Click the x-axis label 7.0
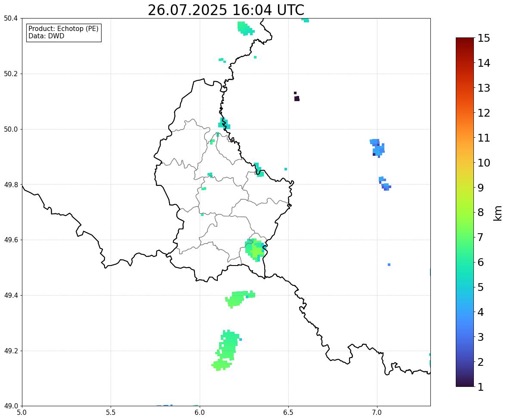 [x=377, y=413]
